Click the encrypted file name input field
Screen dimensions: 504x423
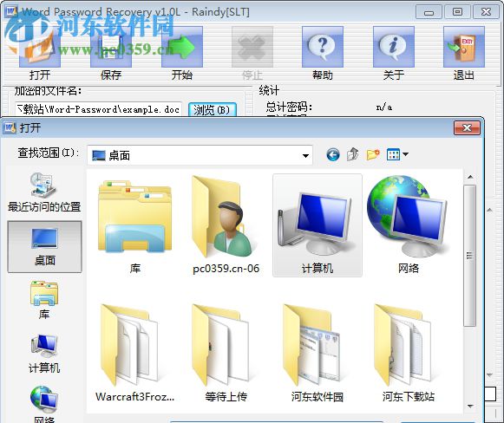[x=98, y=109]
